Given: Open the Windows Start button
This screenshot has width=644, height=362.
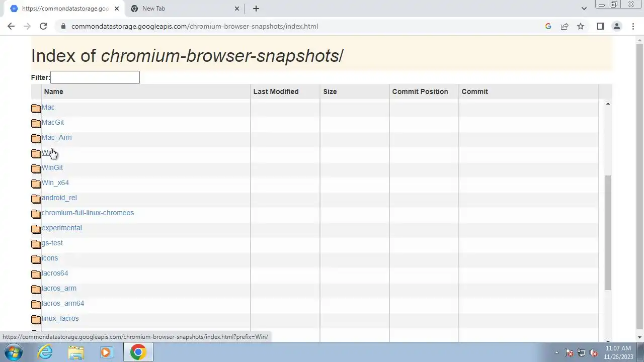Looking at the screenshot, I should pos(13,352).
